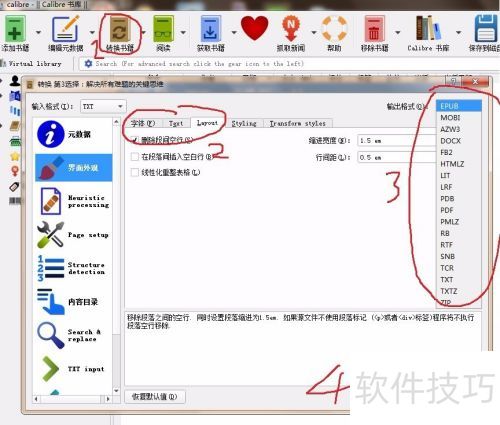
Task: Open the Edit metadata tool
Action: pyautogui.click(x=65, y=29)
